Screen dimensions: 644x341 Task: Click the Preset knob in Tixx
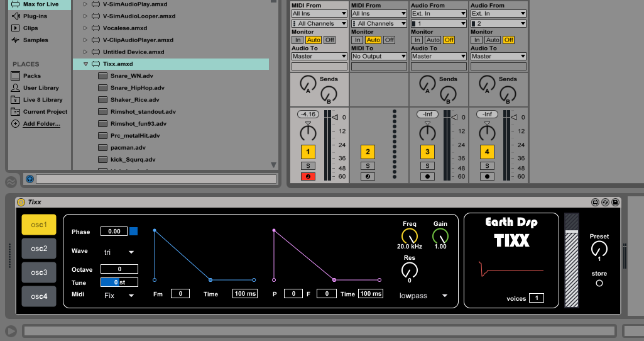(599, 250)
